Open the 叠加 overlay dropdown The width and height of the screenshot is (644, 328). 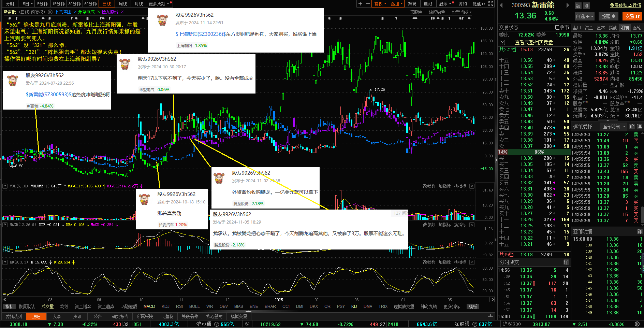point(397,4)
